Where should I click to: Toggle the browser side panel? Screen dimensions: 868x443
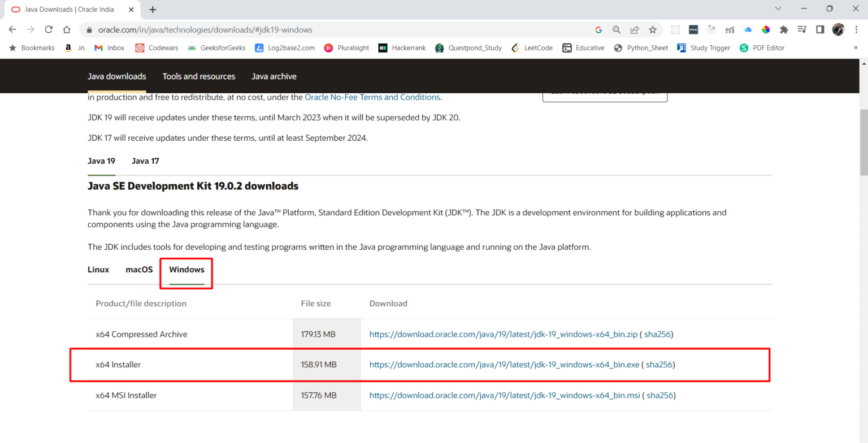pos(820,30)
